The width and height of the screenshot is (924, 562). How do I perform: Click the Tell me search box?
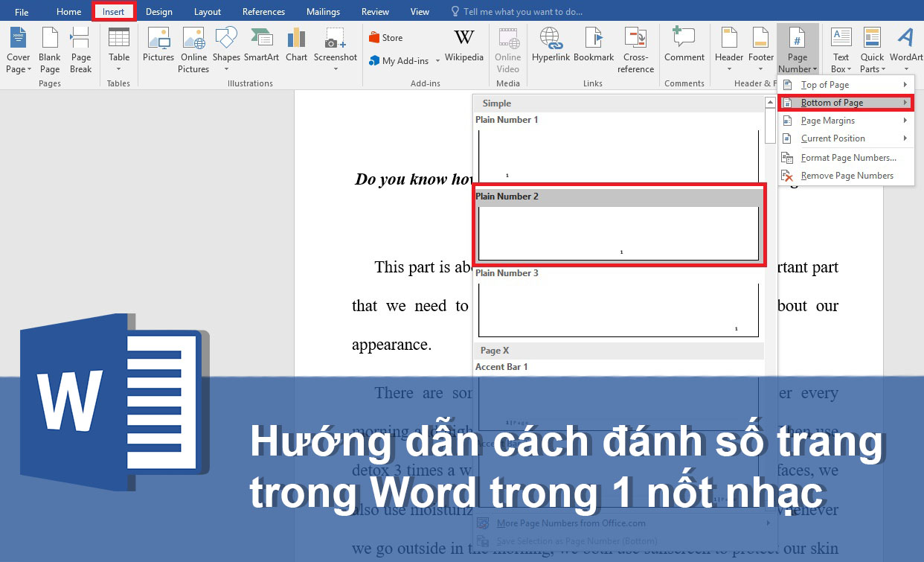[x=517, y=12]
